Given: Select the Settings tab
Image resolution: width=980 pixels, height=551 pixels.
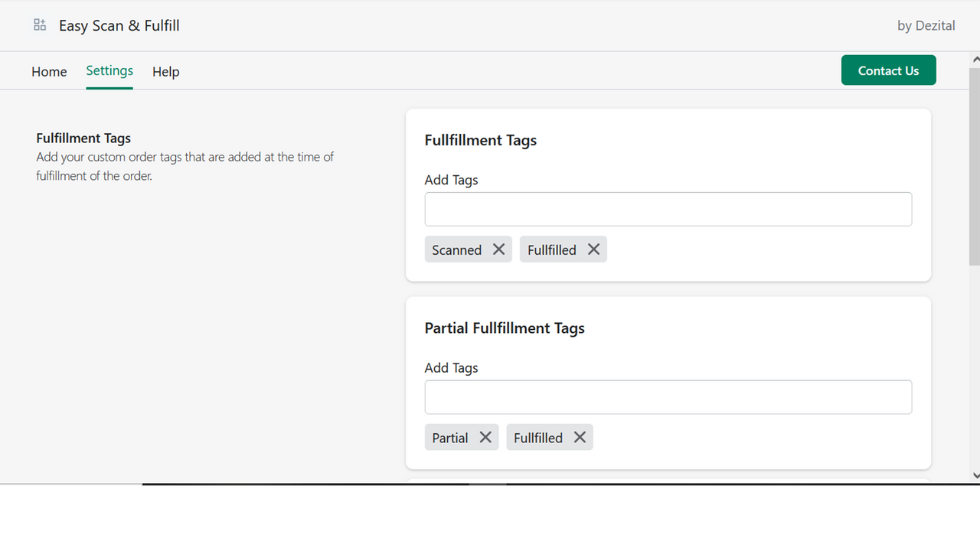Looking at the screenshot, I should click(x=109, y=70).
